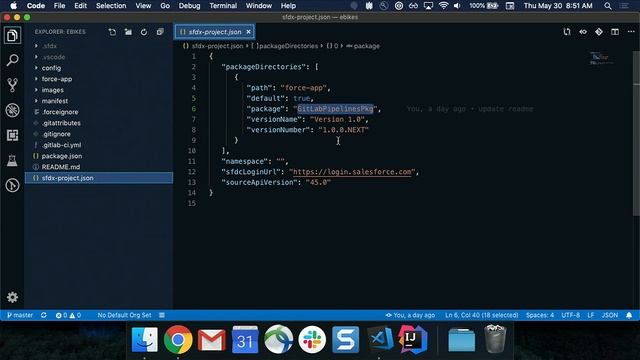Open the Explorer view in activity bar

[x=12, y=36]
